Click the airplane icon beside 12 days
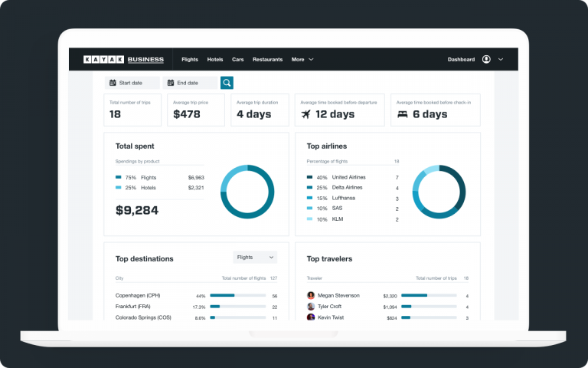 (306, 114)
